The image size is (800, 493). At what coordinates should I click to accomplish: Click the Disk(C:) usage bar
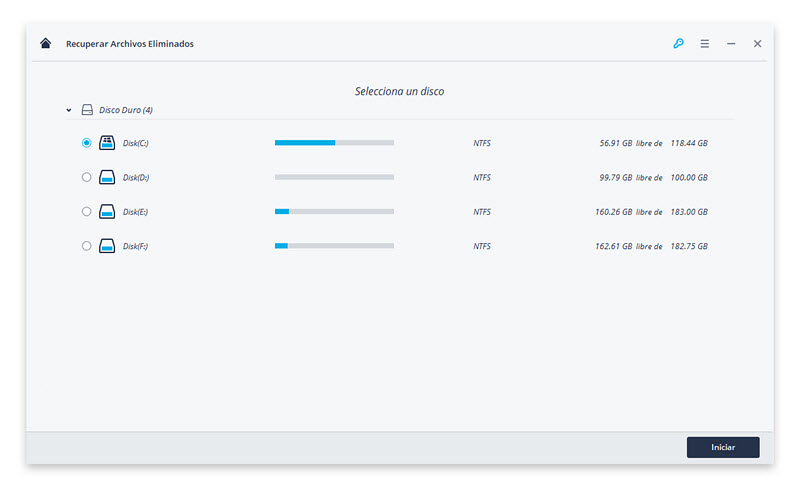(334, 143)
